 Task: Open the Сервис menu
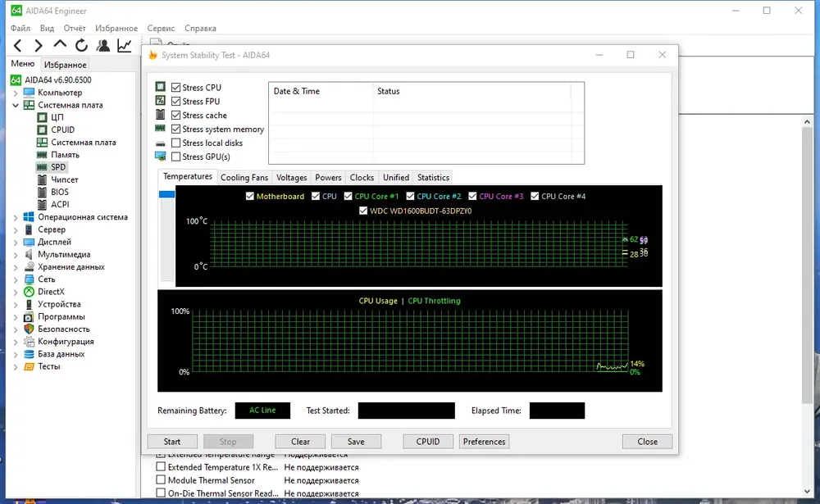click(x=161, y=28)
